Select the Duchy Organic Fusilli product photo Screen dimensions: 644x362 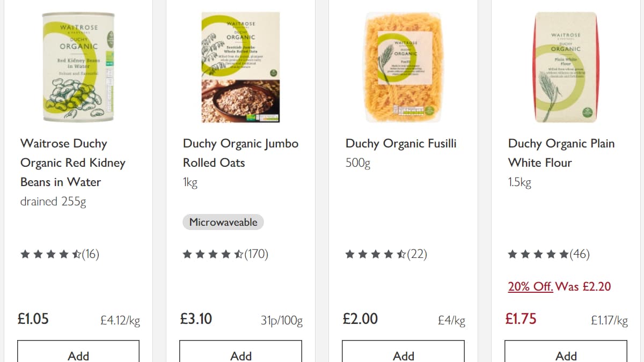(404, 64)
